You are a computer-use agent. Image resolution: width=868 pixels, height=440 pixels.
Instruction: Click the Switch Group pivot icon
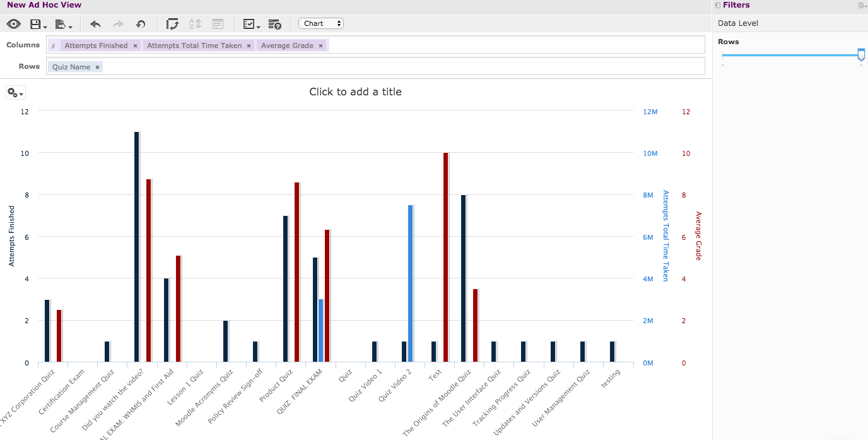pyautogui.click(x=172, y=25)
